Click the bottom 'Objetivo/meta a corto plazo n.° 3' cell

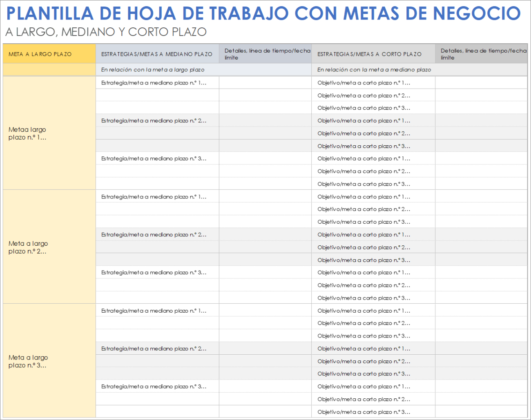click(x=364, y=411)
